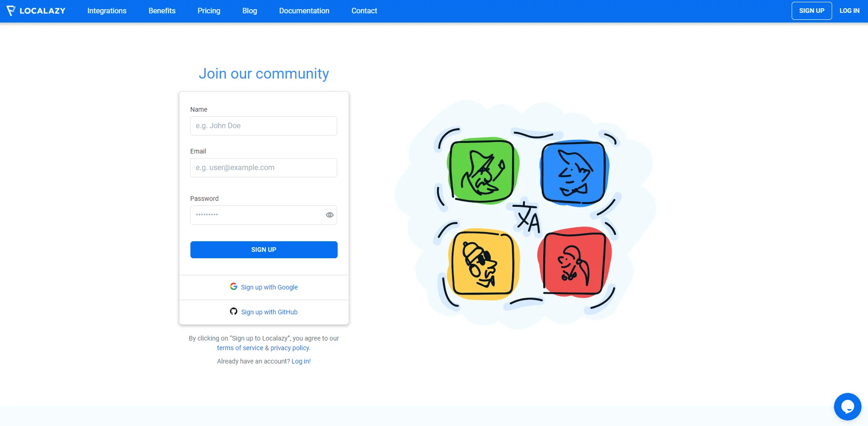Click the green wizard avatar illustration

pos(482,171)
